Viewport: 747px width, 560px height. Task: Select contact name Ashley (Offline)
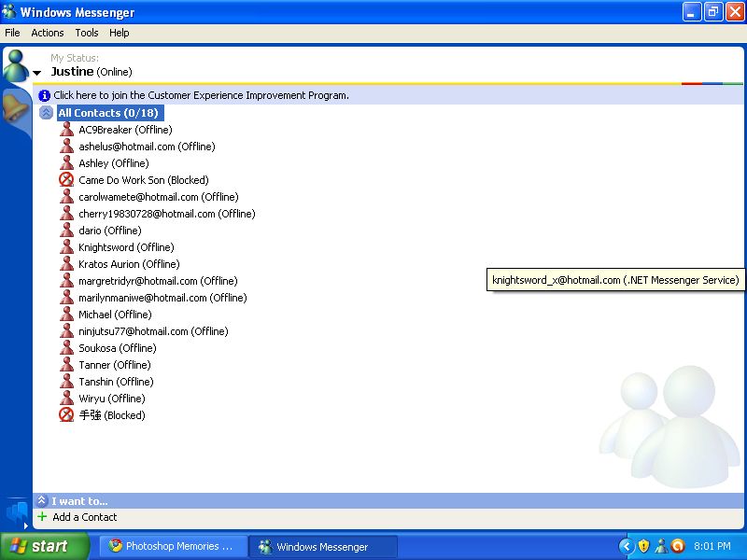[114, 163]
